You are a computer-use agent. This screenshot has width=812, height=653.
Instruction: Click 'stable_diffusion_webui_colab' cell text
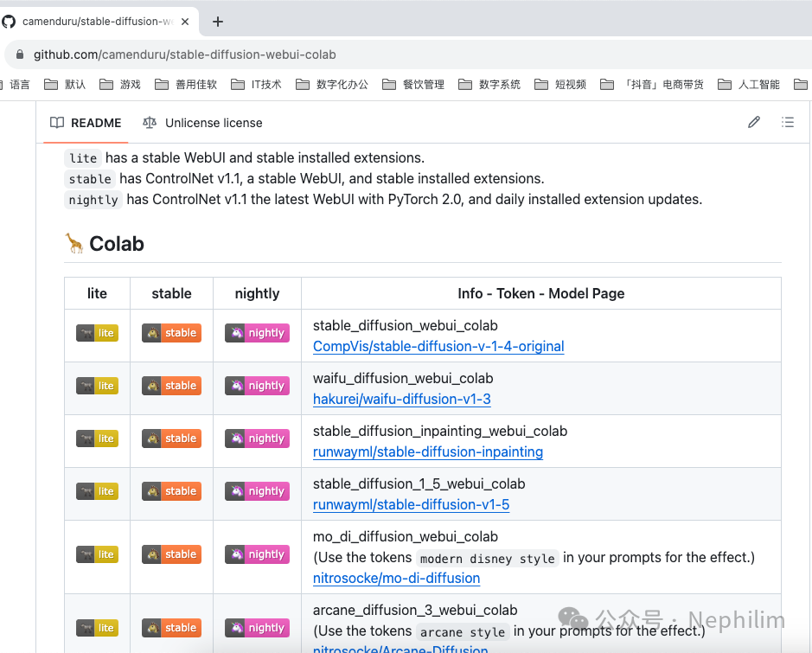tap(406, 326)
